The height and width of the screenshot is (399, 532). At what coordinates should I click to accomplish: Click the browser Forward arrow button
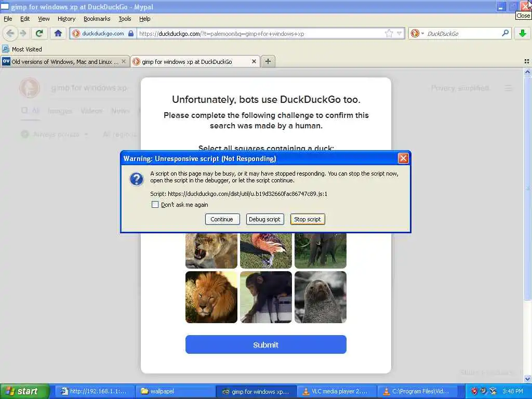tap(23, 33)
